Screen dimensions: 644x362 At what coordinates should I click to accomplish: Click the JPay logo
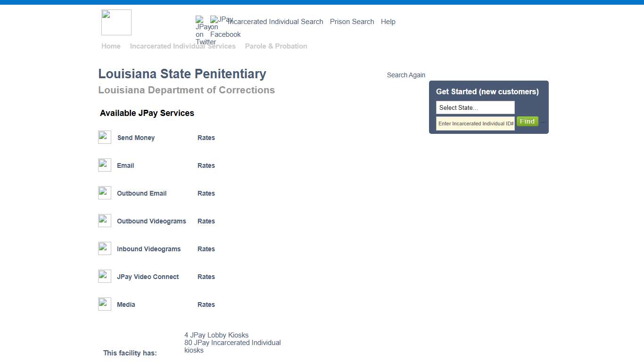click(x=116, y=22)
